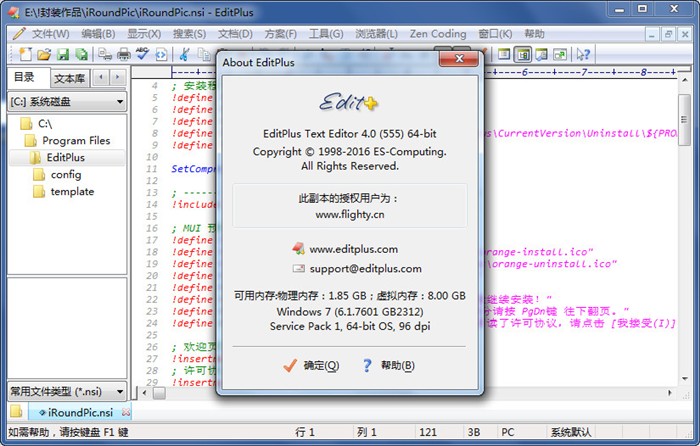Image resolution: width=700 pixels, height=446 pixels.
Task: Open the 浏览器(L) menu
Action: coord(376,34)
